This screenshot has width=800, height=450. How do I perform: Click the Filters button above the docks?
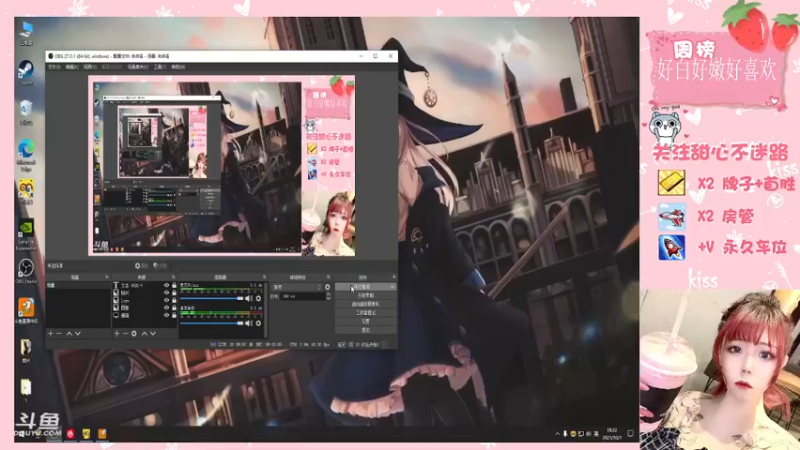(160, 266)
